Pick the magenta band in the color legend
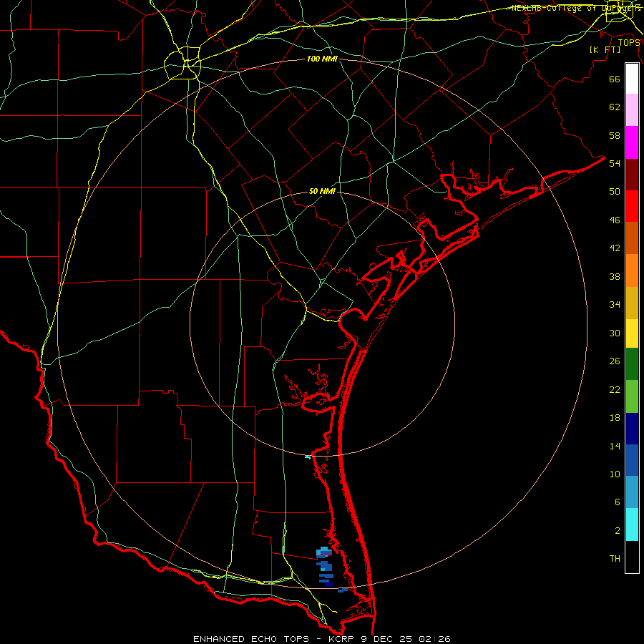This screenshot has height=644, width=644. pyautogui.click(x=632, y=142)
